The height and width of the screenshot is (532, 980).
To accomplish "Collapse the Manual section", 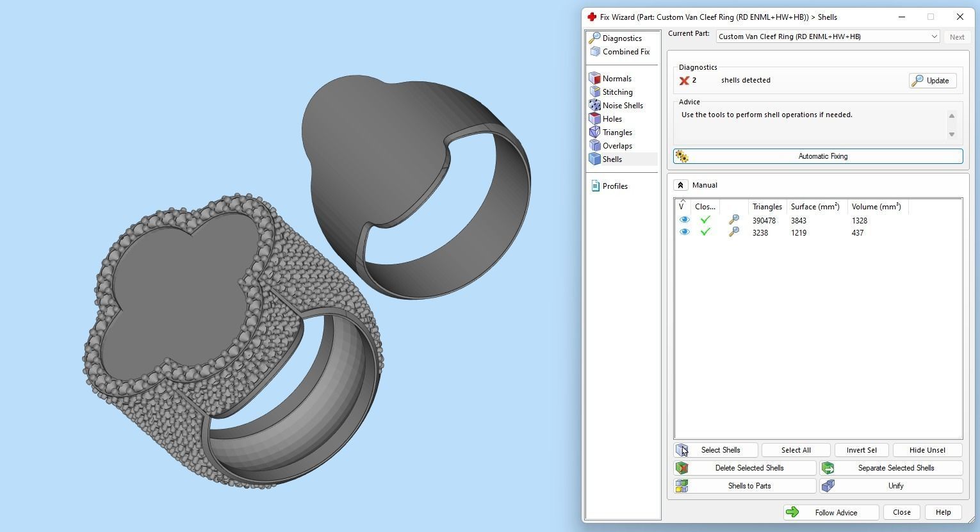I will [x=680, y=185].
